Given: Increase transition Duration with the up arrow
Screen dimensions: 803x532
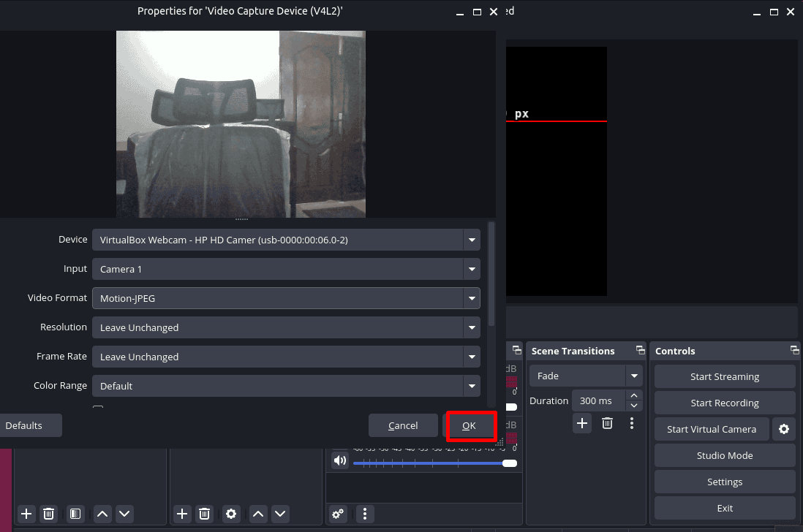Looking at the screenshot, I should coord(634,395).
